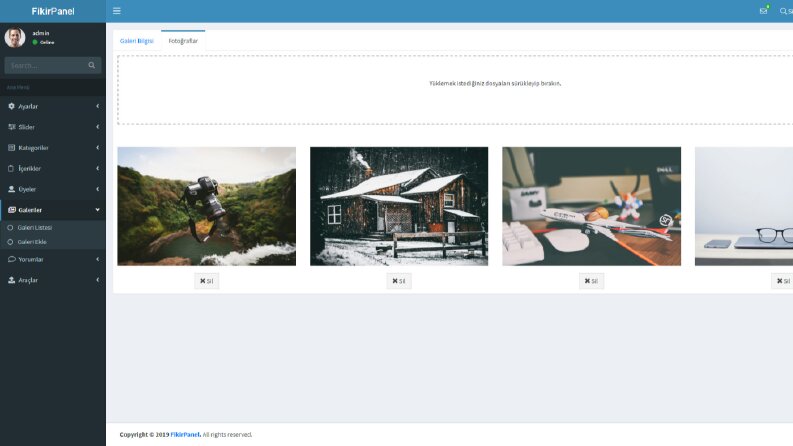Image resolution: width=793 pixels, height=446 pixels.
Task: Click the İçerikler menu label
Action: [29, 169]
